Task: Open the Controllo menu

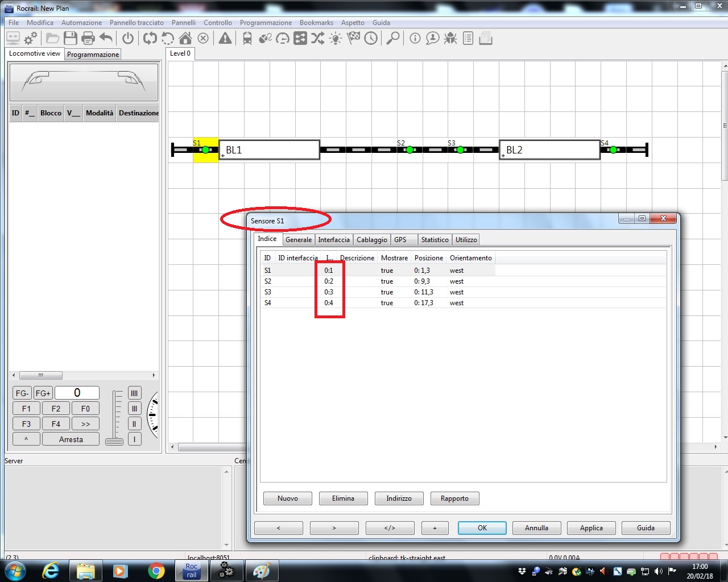Action: coord(217,23)
